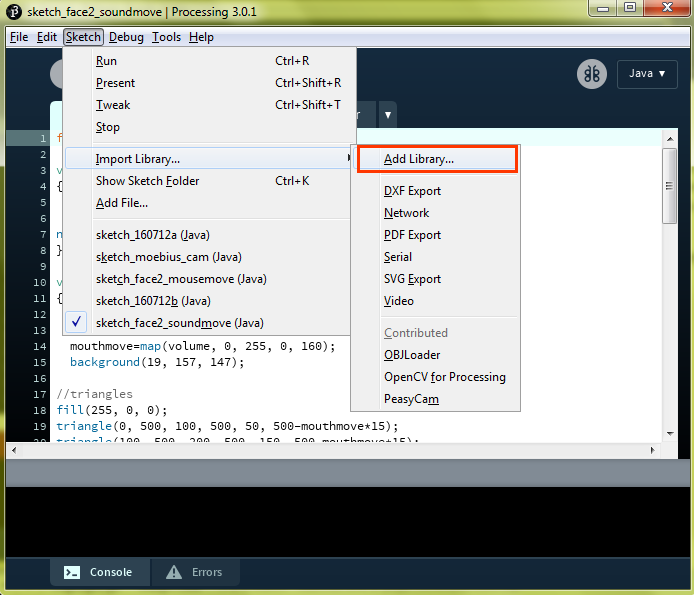Choose Present from the Sketch menu
Screen dimensions: 694x595
coord(211,83)
